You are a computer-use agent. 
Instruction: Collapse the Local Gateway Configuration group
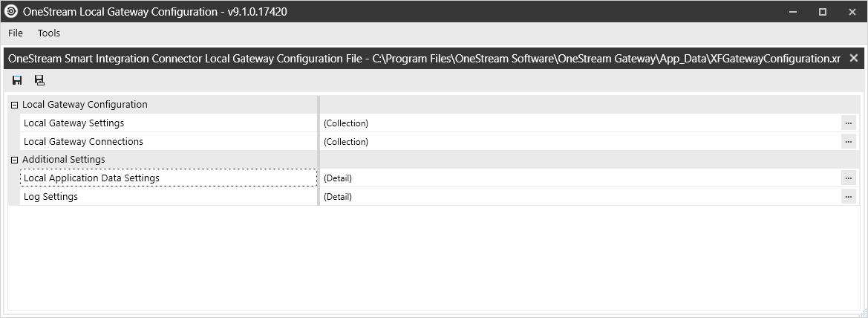14,105
